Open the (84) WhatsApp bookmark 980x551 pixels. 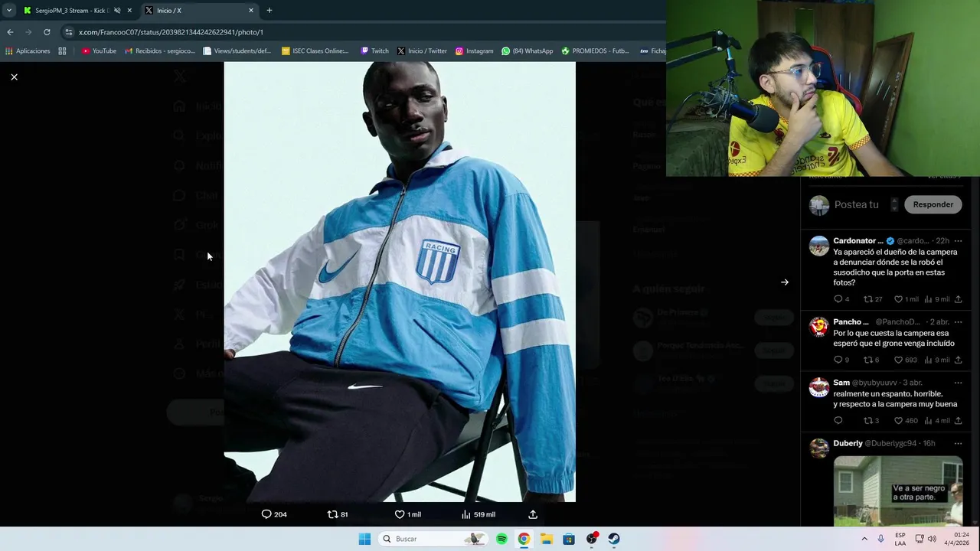[x=528, y=51]
